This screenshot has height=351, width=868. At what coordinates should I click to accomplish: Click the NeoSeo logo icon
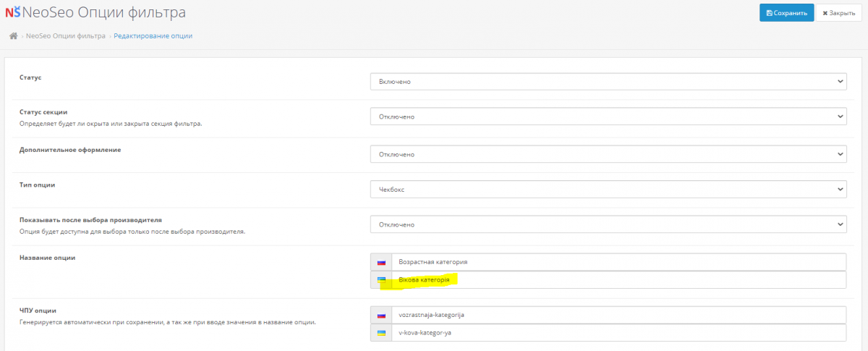pyautogui.click(x=12, y=12)
